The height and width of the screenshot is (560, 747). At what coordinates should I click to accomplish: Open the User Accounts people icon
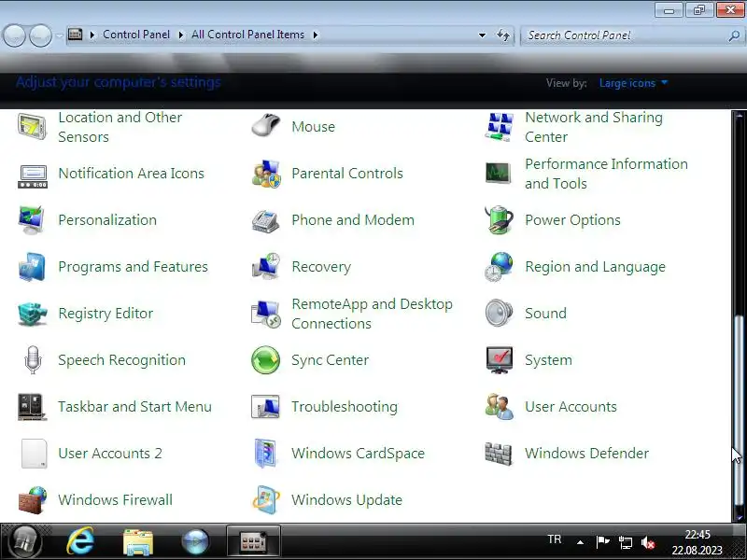499,406
